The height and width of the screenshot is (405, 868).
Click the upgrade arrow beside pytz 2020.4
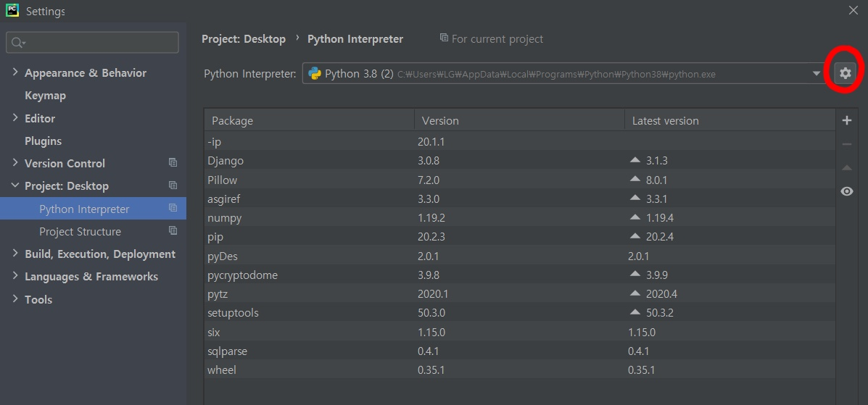click(635, 293)
